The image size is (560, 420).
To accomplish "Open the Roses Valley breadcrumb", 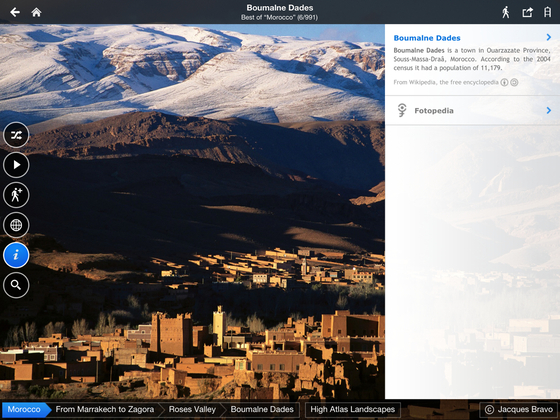I will point(192,409).
